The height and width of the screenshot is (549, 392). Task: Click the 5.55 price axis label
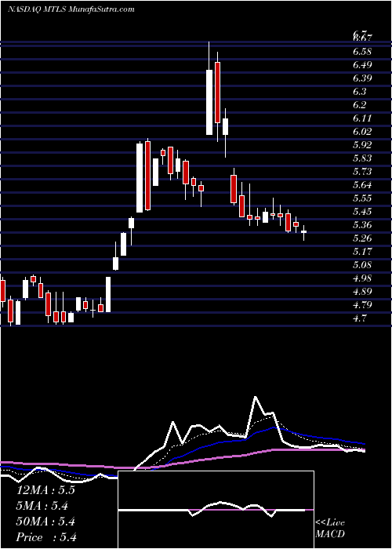(362, 198)
